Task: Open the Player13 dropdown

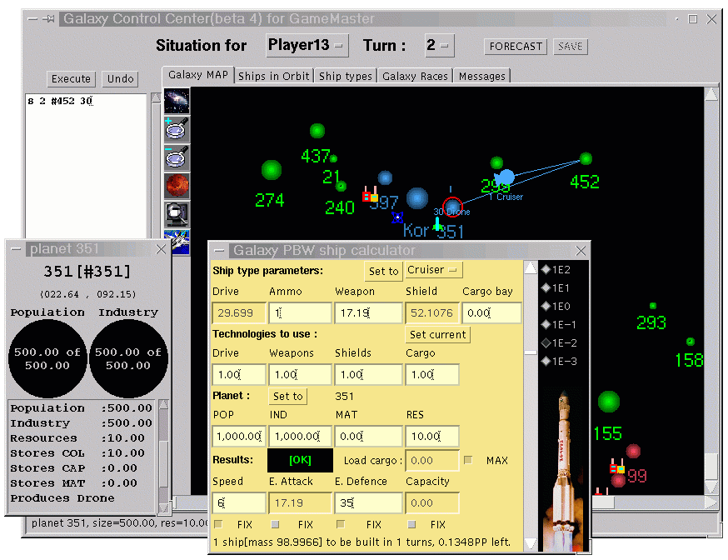Action: coord(307,46)
